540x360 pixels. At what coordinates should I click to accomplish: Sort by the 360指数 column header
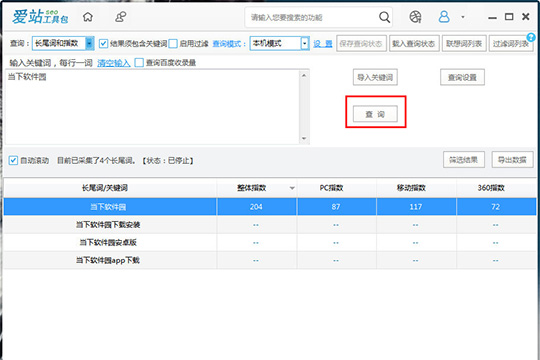pyautogui.click(x=496, y=188)
